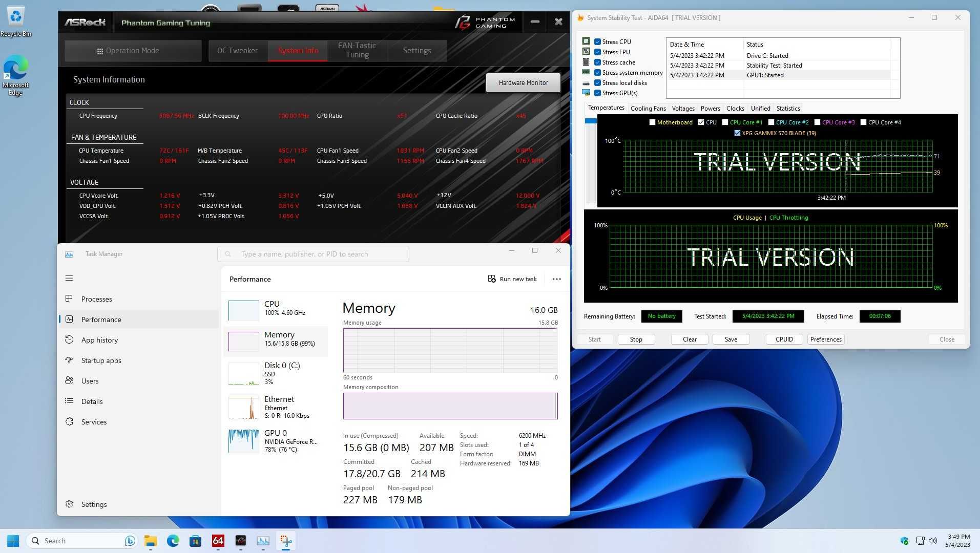Open AIDA64 Preferences
The image size is (980, 553).
(826, 339)
